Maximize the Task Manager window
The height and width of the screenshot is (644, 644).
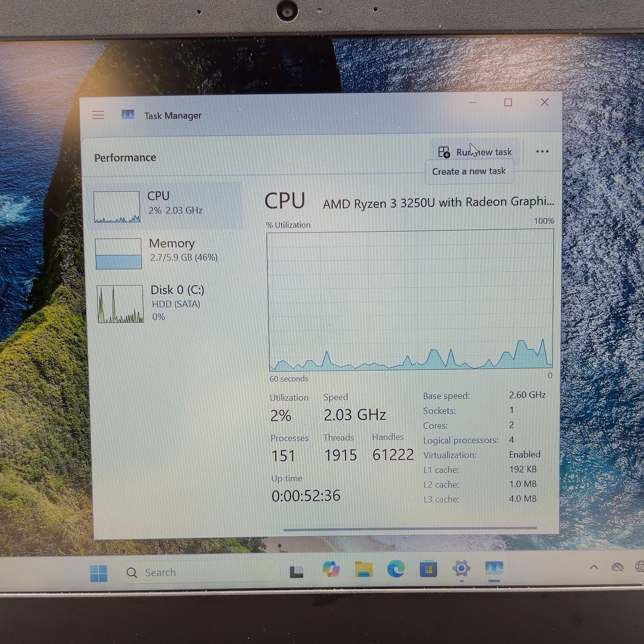click(x=508, y=103)
